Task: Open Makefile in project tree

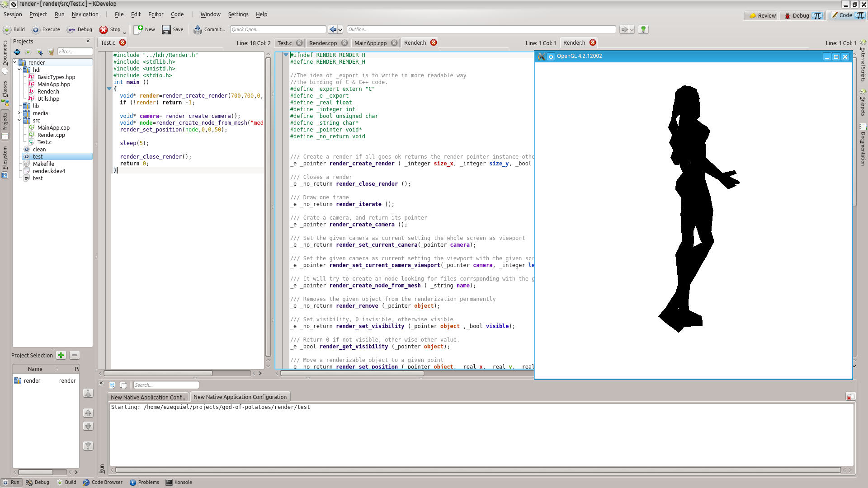Action: pos(43,164)
